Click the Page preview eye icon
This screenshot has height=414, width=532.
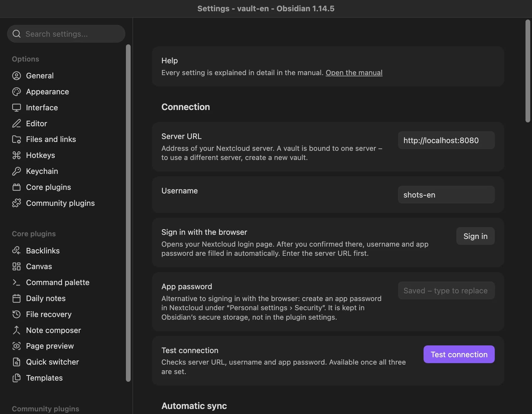click(17, 346)
